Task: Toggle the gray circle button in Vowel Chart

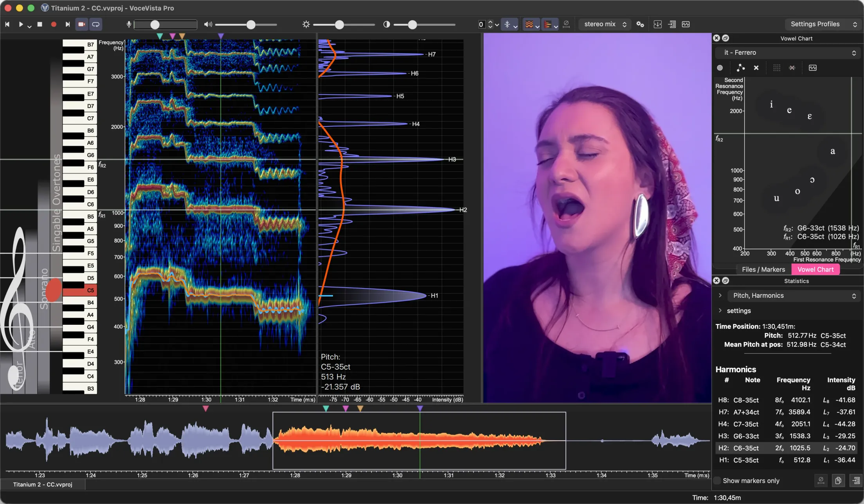Action: pos(720,68)
